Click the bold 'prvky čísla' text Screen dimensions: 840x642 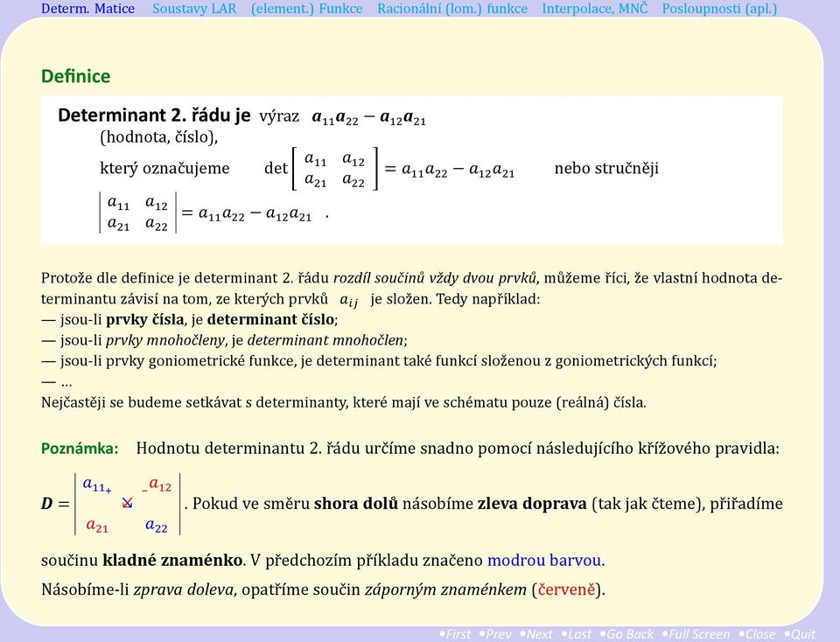click(x=144, y=319)
